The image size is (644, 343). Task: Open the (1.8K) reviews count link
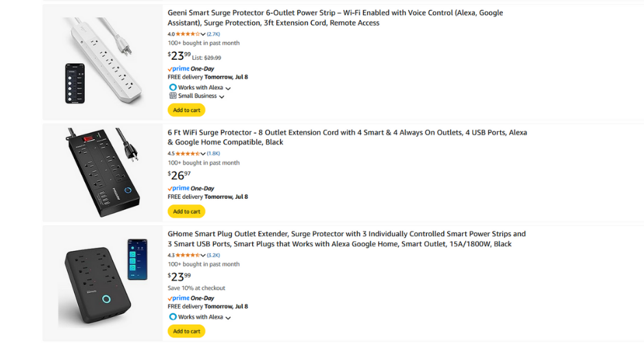pos(213,154)
